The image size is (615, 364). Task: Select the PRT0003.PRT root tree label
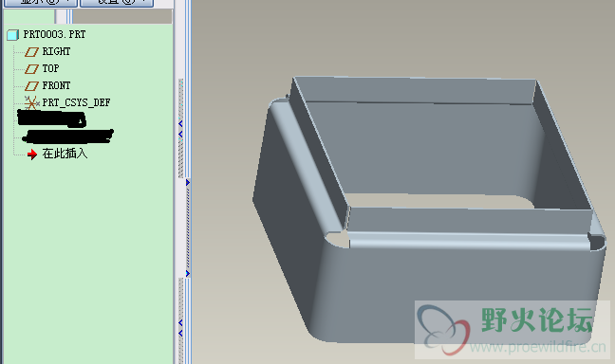coord(54,34)
